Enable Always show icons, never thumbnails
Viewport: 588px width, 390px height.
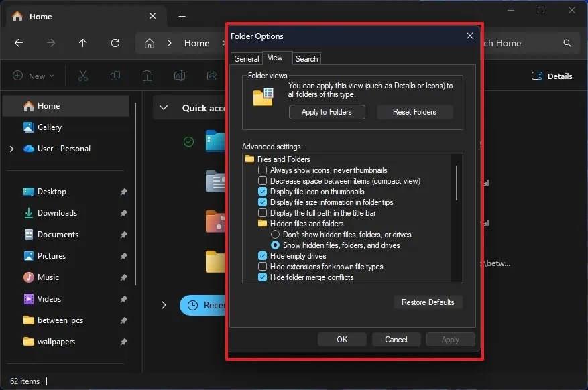point(262,170)
